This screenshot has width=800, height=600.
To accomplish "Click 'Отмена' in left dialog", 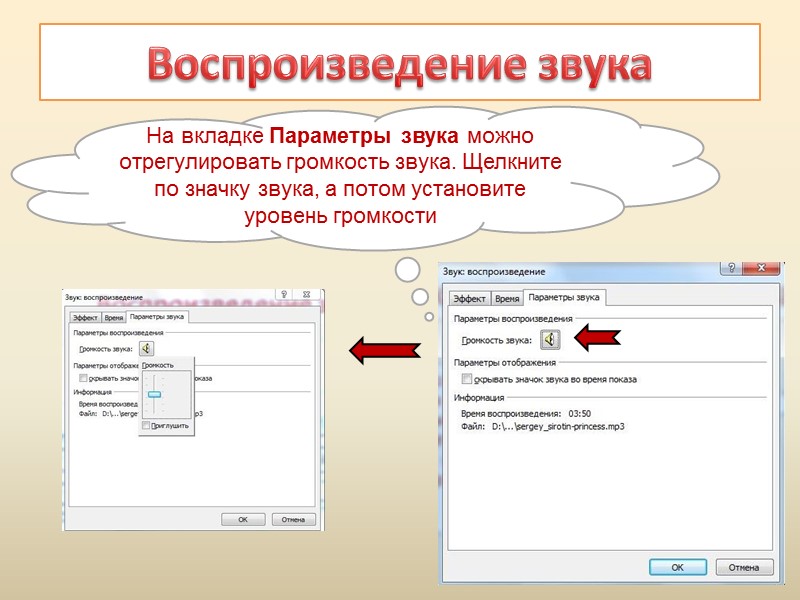I will point(293,519).
